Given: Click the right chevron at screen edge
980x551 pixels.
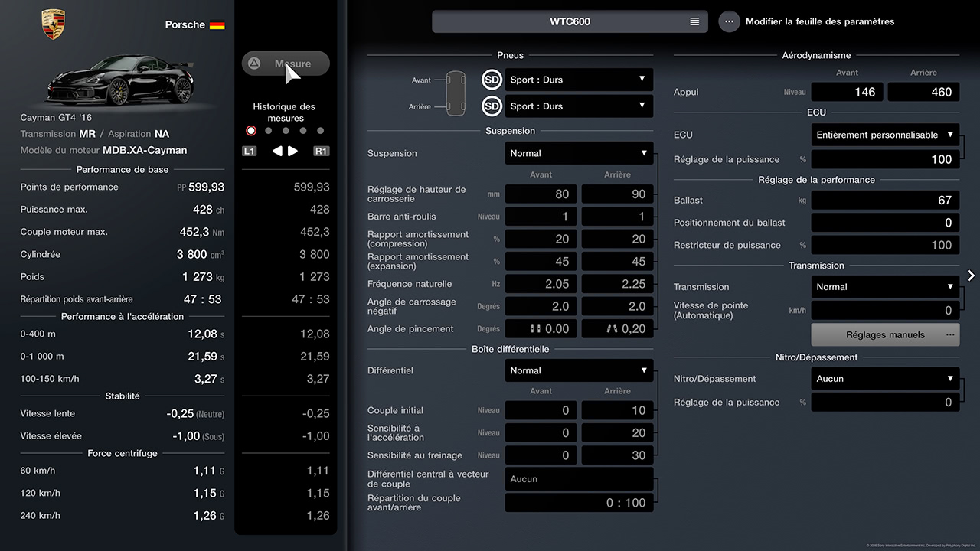Looking at the screenshot, I should [x=971, y=275].
